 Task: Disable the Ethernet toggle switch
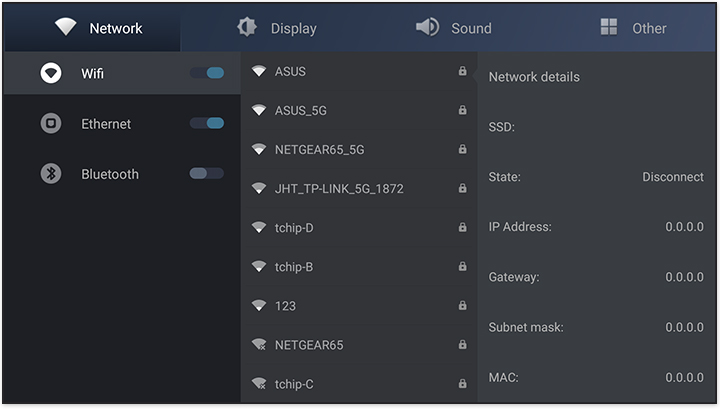point(207,123)
